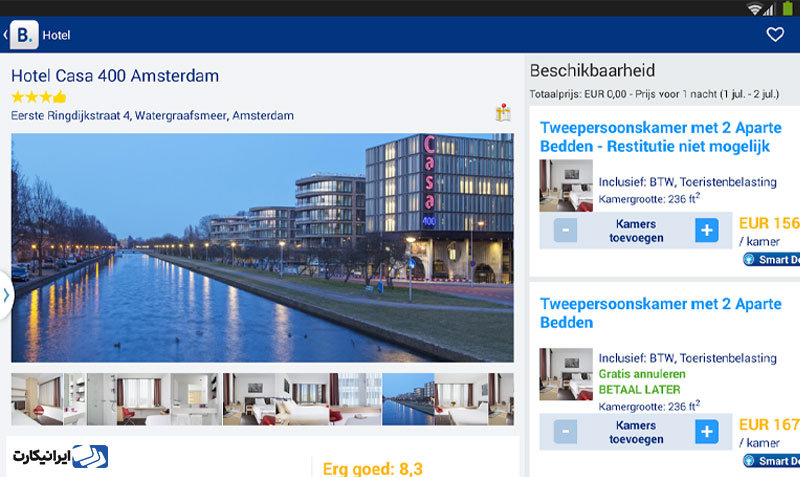Tap the EUR 167 price
800x477 pixels.
tap(769, 425)
